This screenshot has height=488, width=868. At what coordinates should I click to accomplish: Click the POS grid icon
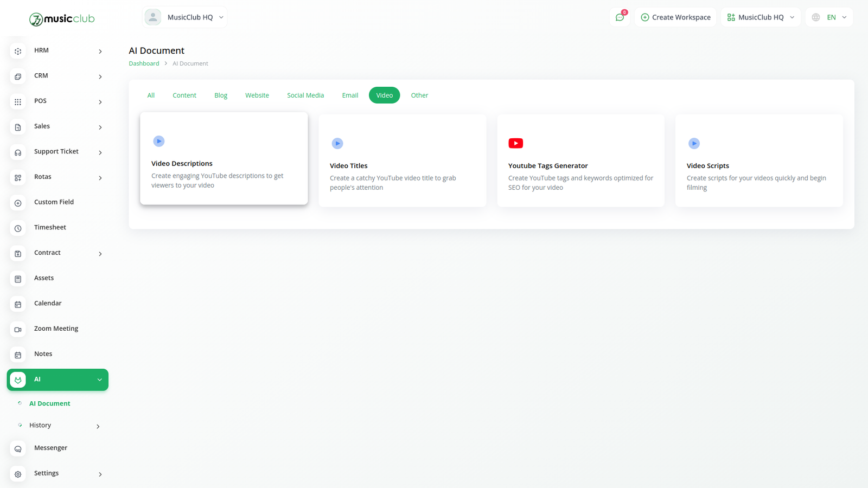tap(18, 102)
